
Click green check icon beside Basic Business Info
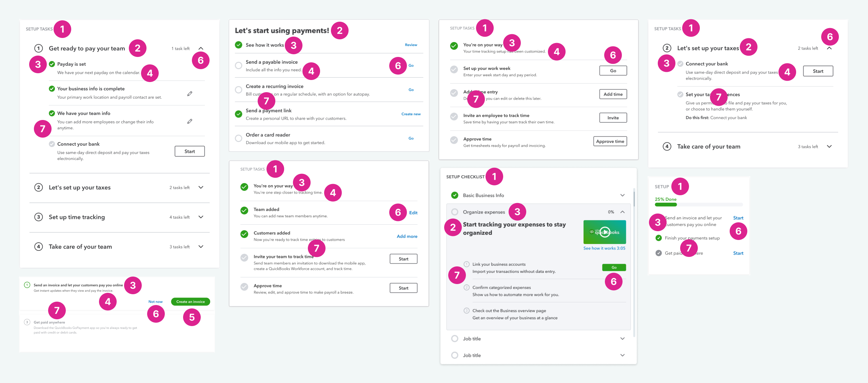[x=455, y=195]
